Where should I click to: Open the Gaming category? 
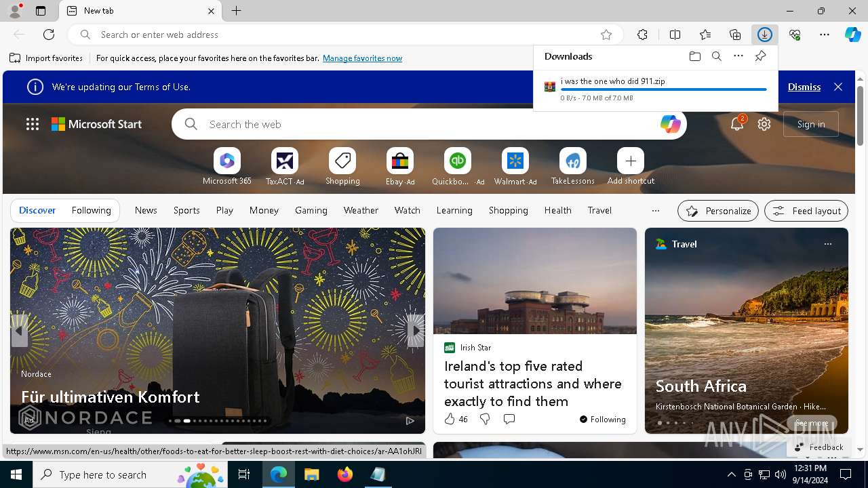click(x=311, y=210)
